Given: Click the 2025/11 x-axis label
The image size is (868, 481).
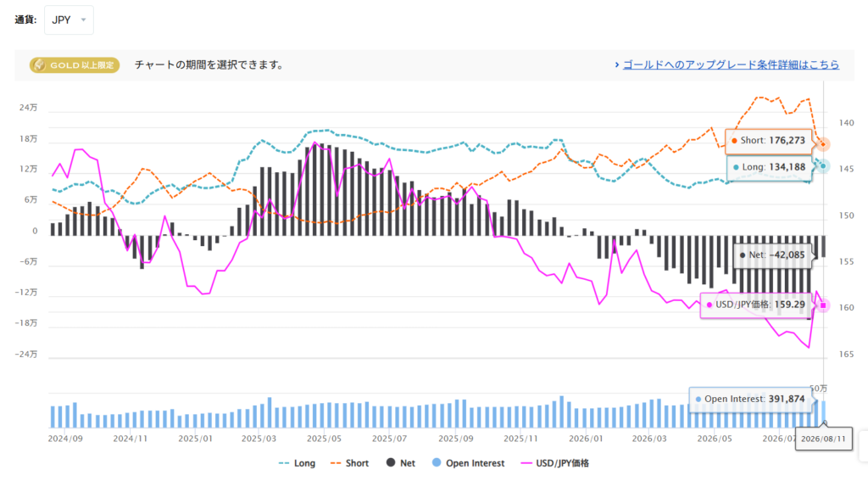Looking at the screenshot, I should (x=521, y=439).
